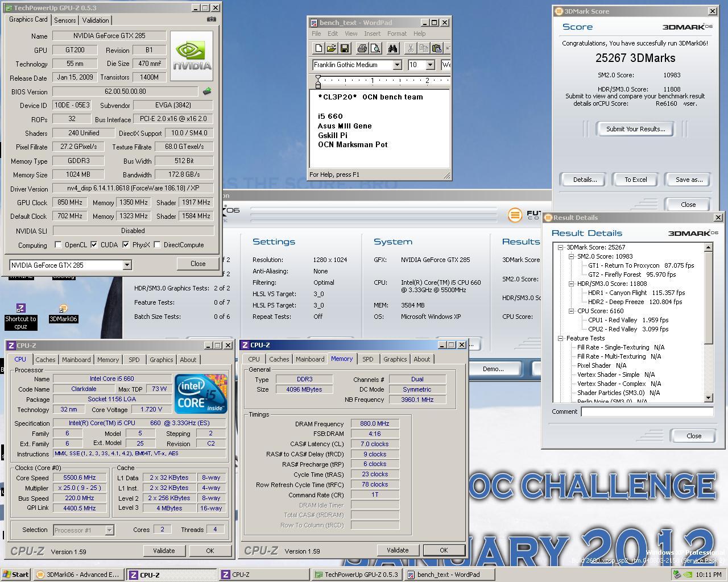Collapse the 'SM2.0 Score: 10983' tree node
This screenshot has width=728, height=582.
pos(571,256)
